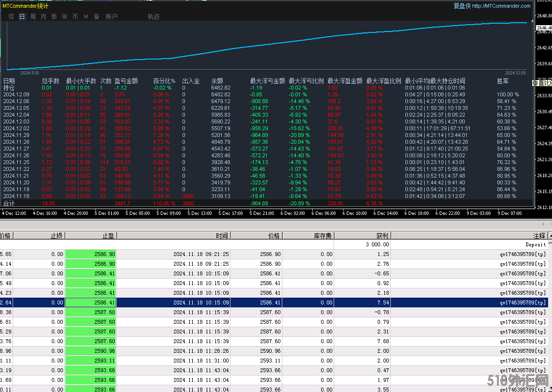552x392 pixels.
Task: Click total profit 3481.7
Action: click(122, 203)
